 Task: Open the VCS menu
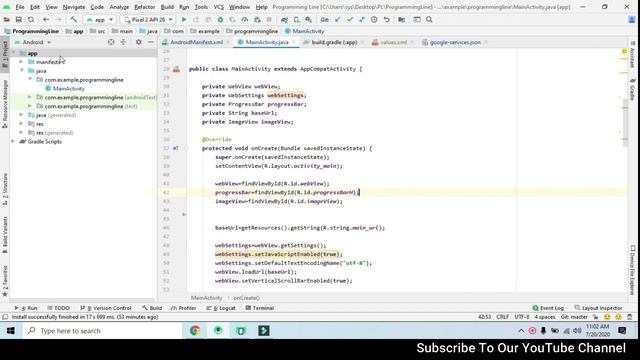(x=218, y=7)
